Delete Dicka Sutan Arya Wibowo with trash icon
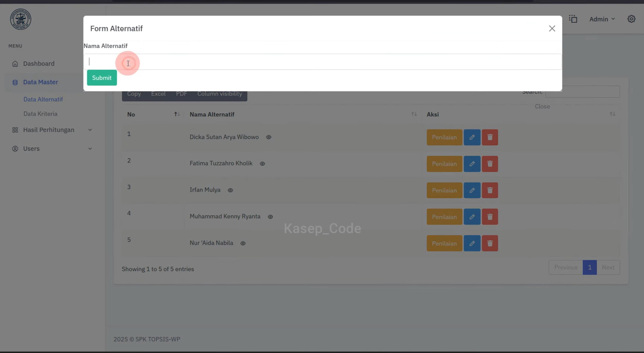The image size is (644, 353). (490, 137)
